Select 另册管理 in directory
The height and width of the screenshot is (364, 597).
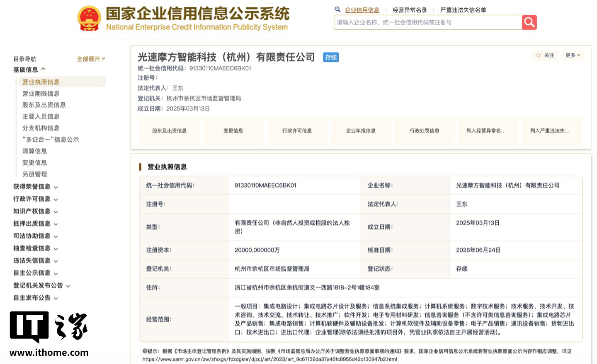pyautogui.click(x=34, y=174)
